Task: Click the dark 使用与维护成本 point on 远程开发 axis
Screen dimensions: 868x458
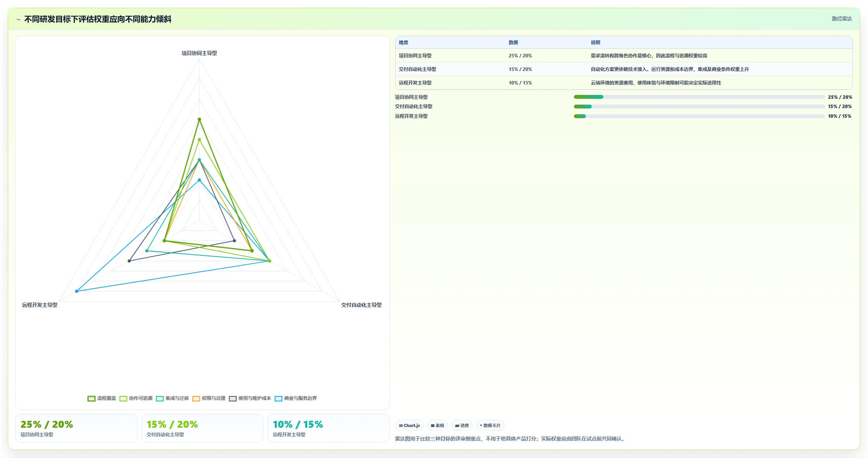Action: pos(129,261)
